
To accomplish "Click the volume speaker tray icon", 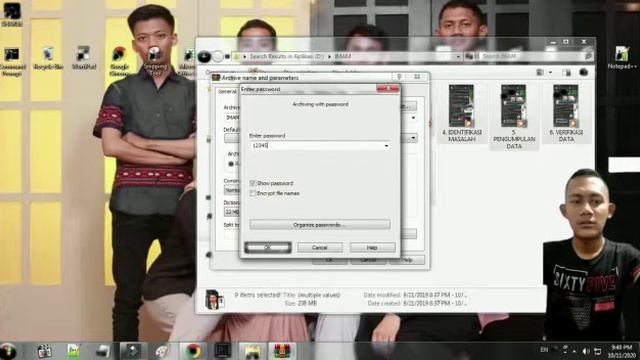I will [586, 351].
